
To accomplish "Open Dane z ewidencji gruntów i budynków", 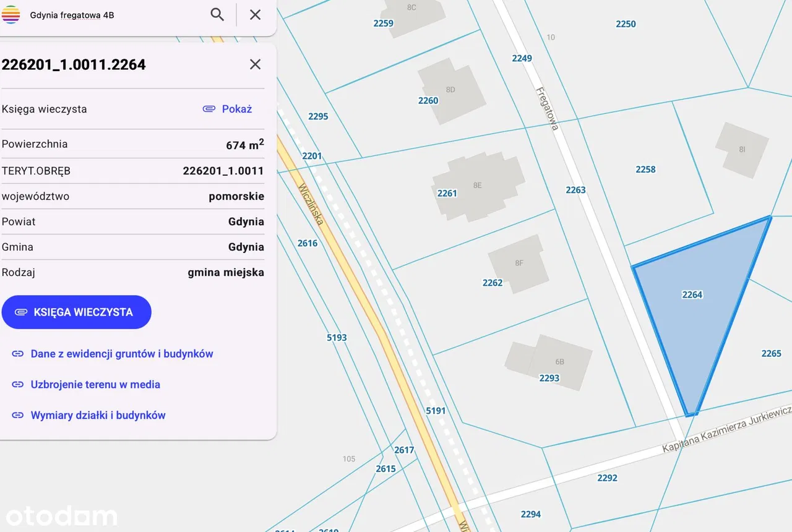I will click(x=121, y=354).
